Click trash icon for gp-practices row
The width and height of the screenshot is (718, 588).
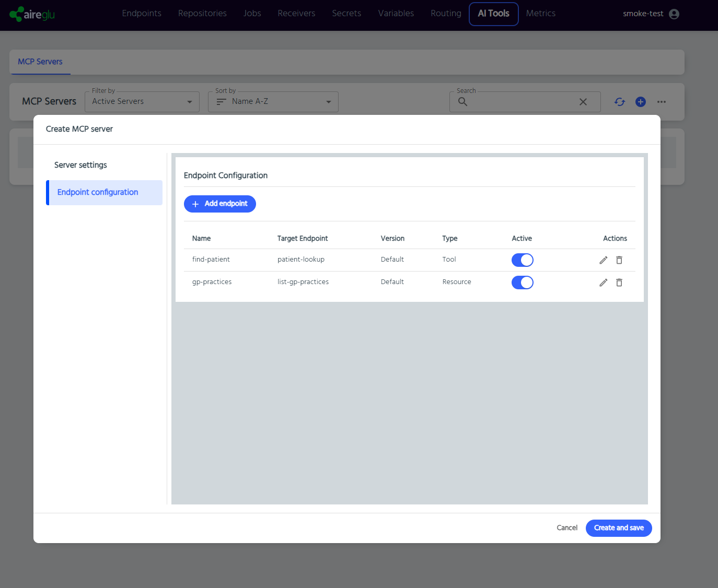[x=619, y=283]
